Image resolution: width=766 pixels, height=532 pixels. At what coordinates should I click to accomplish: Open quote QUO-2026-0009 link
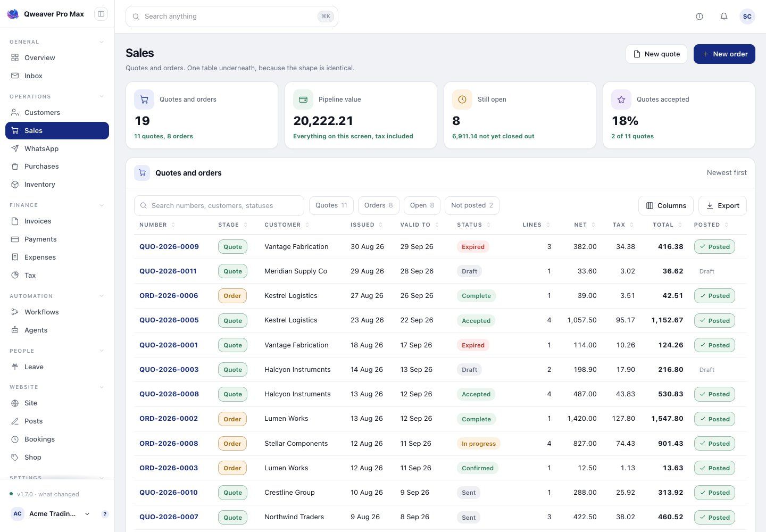click(x=169, y=246)
